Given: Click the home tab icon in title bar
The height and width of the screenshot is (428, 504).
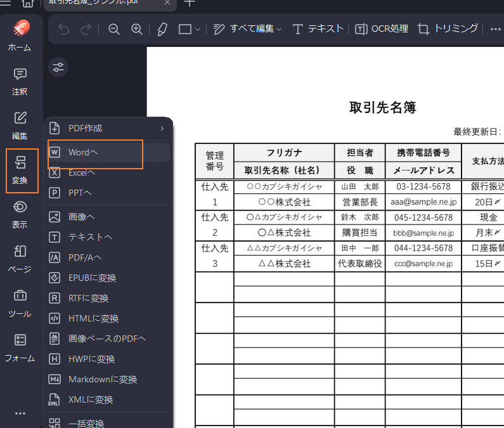Looking at the screenshot, I should click(28, 3).
